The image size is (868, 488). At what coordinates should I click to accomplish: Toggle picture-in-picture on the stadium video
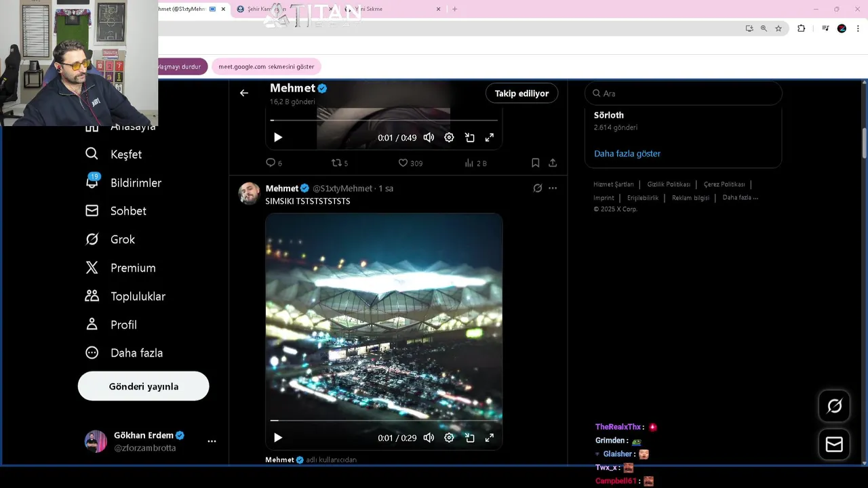[469, 438]
